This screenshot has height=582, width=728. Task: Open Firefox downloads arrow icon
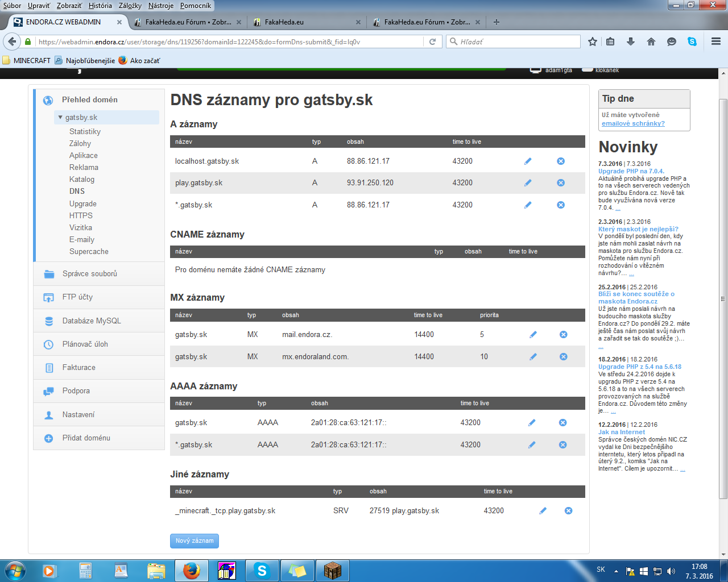tap(631, 41)
